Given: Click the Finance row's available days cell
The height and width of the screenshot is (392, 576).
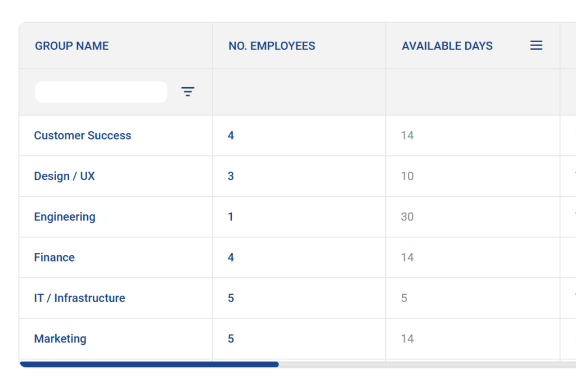Looking at the screenshot, I should [x=407, y=257].
